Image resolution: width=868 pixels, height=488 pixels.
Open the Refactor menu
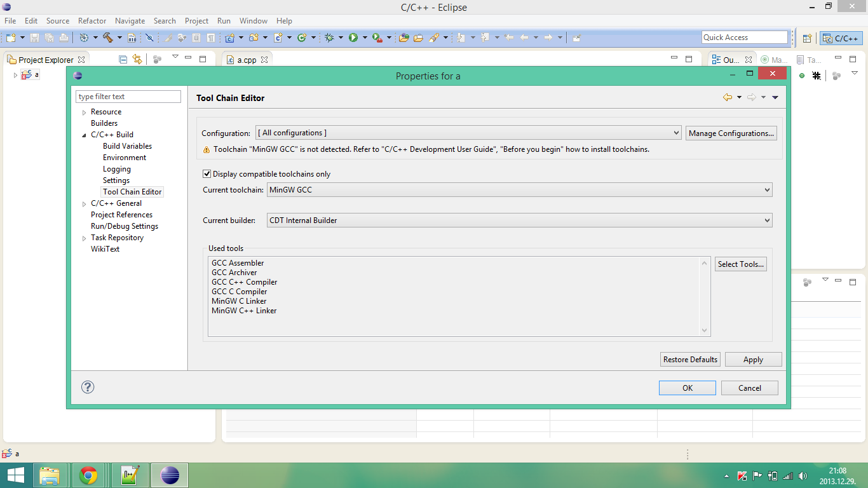pos(92,21)
